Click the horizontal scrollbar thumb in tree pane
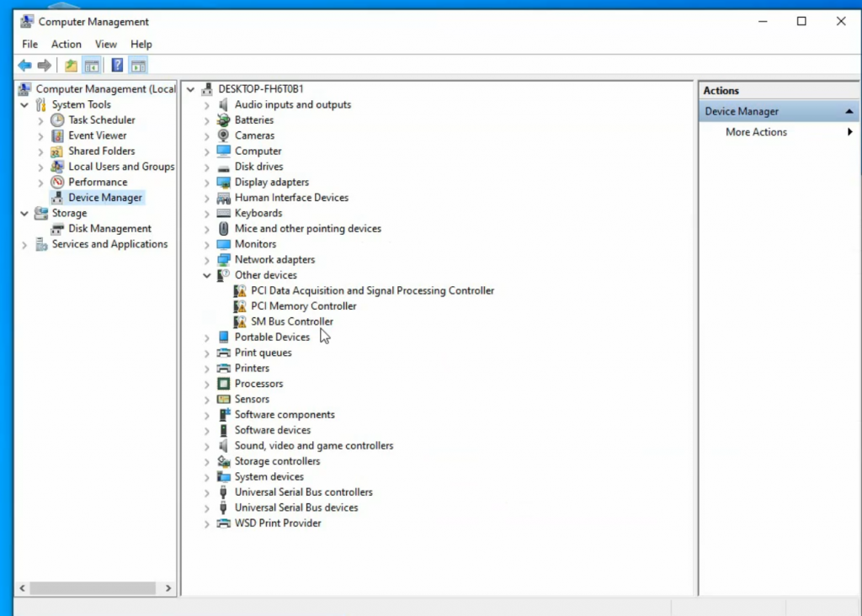Screen dimensions: 862x616 click(x=93, y=588)
